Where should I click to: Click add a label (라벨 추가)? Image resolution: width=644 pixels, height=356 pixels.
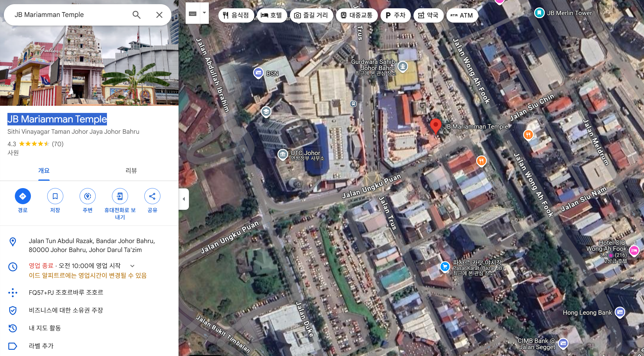(41, 346)
